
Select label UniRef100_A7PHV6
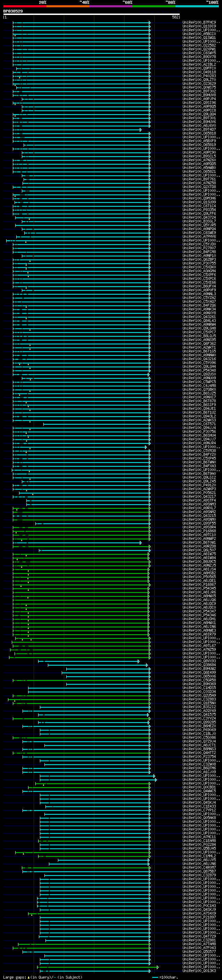[199, 237]
